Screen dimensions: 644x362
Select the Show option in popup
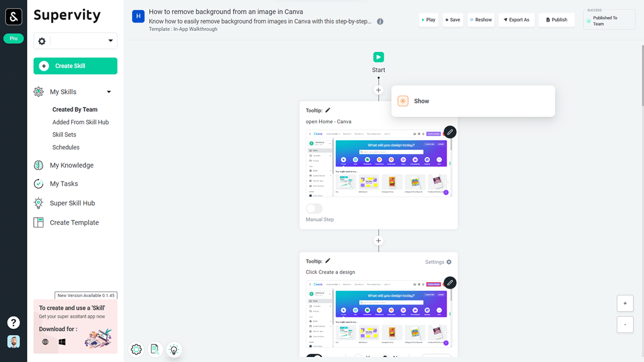473,101
